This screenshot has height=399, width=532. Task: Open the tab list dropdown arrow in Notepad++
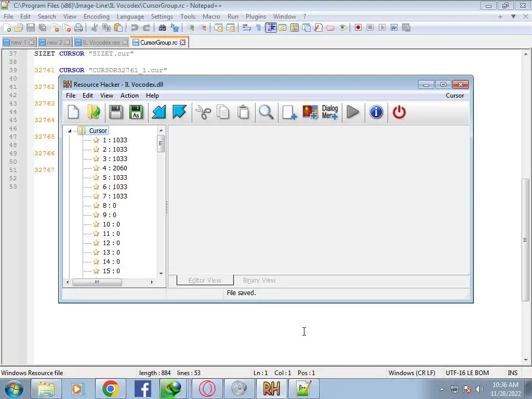point(513,16)
